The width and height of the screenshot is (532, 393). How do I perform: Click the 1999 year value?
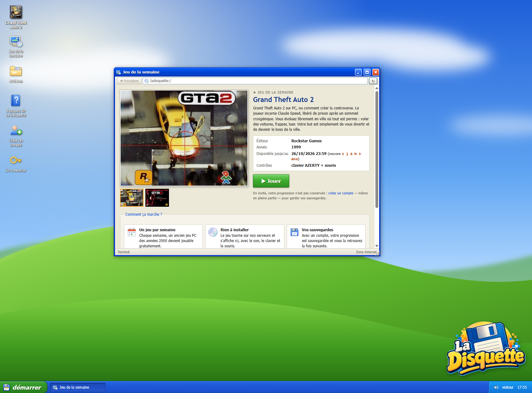(x=296, y=147)
